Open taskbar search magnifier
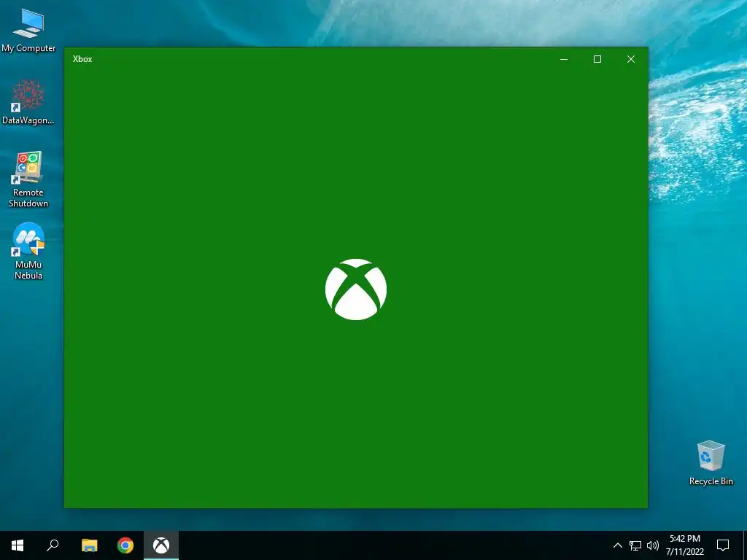The width and height of the screenshot is (747, 560). (53, 545)
